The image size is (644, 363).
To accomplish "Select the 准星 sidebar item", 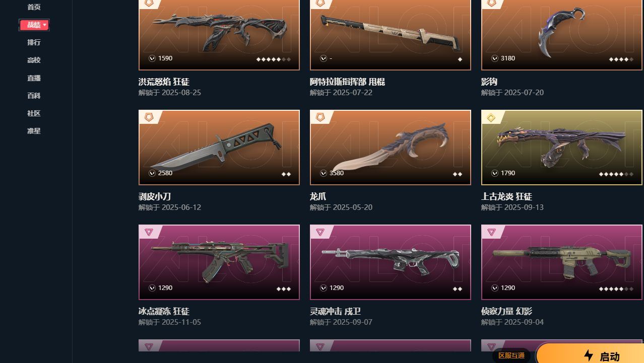I will click(34, 131).
